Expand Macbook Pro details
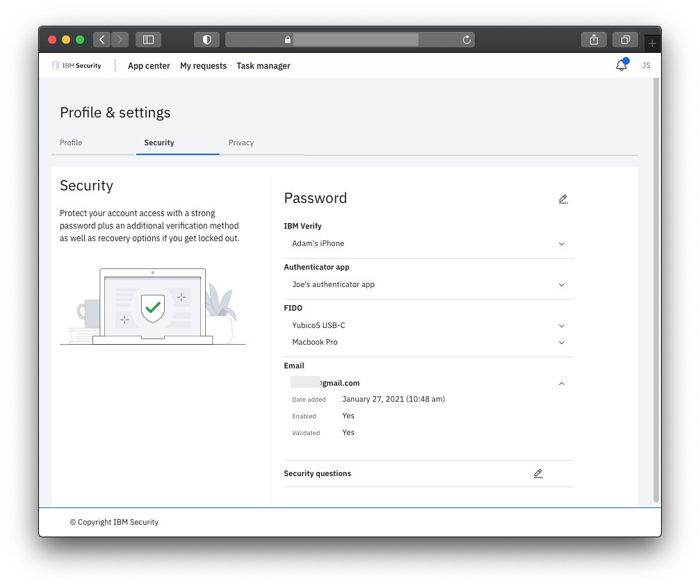700x588 pixels. click(562, 343)
